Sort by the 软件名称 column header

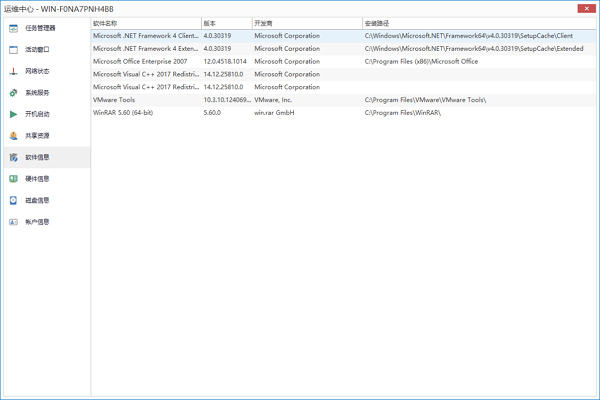click(146, 23)
